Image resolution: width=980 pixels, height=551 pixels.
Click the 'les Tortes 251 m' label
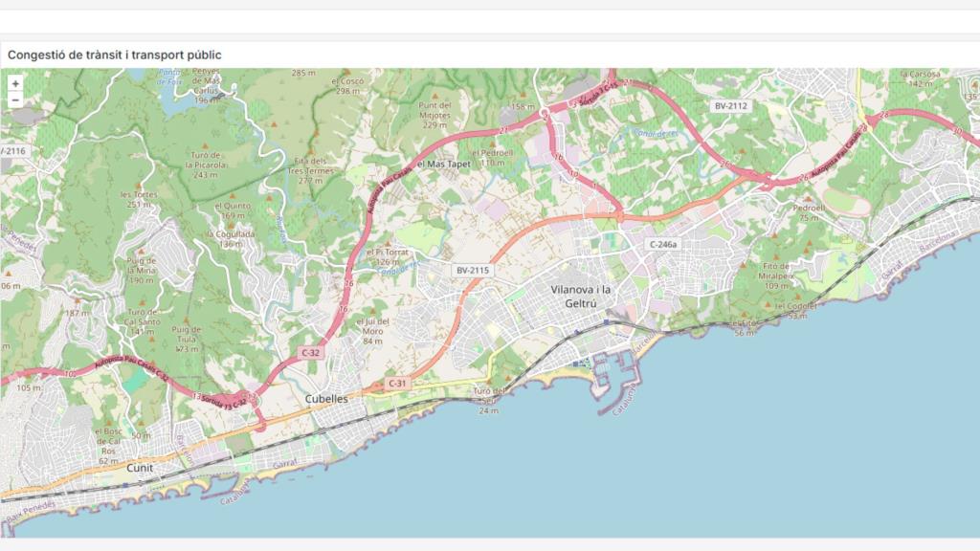point(139,199)
